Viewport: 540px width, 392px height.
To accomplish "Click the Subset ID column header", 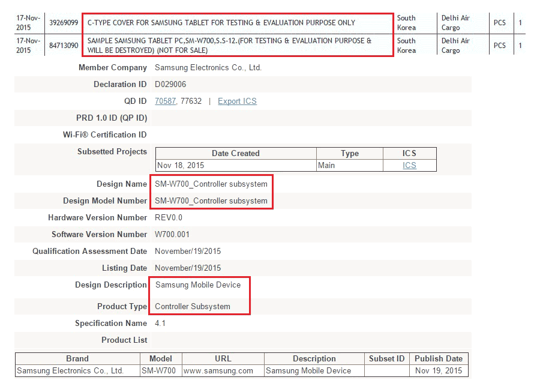I will [x=386, y=358].
